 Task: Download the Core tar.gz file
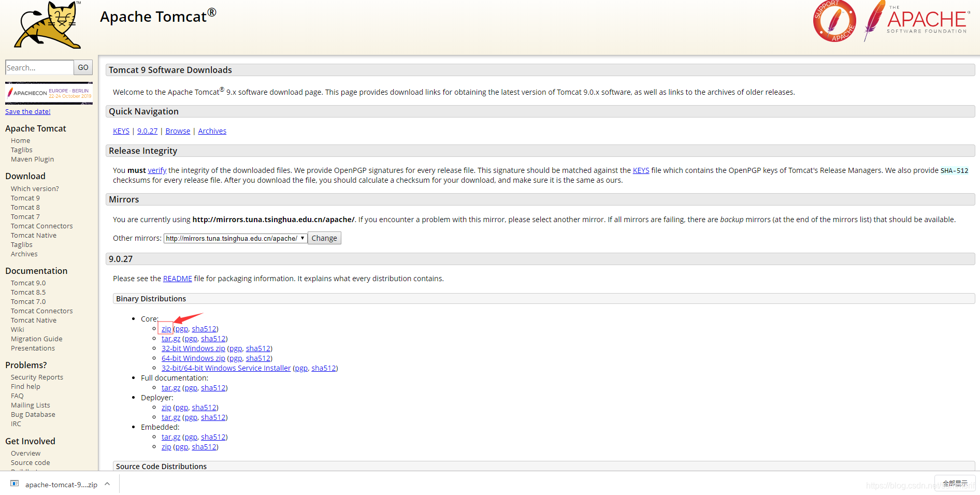(171, 339)
